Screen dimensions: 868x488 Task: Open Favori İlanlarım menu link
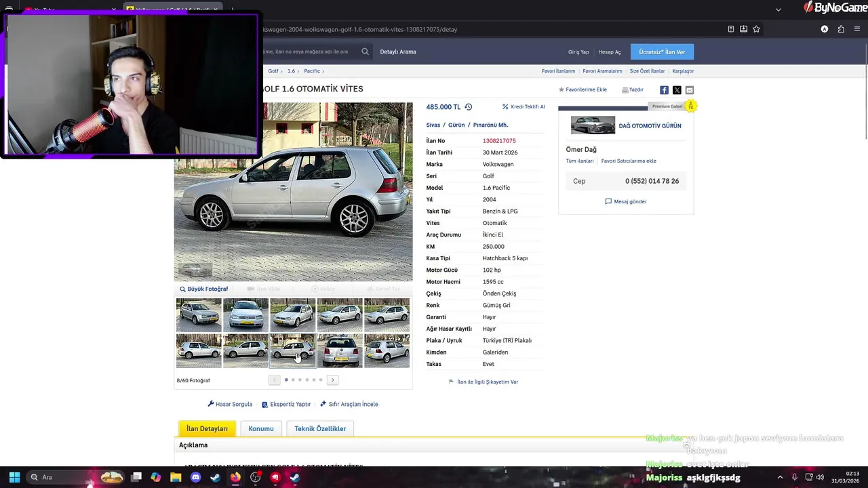click(558, 71)
